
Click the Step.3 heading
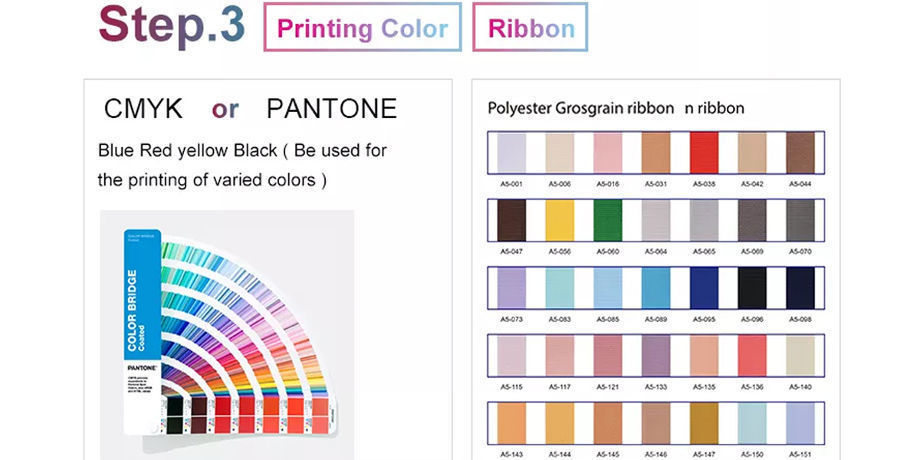click(x=172, y=26)
